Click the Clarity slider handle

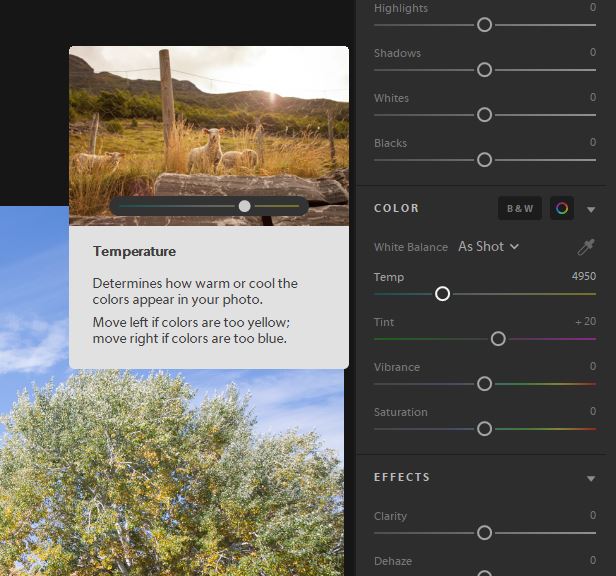point(484,533)
